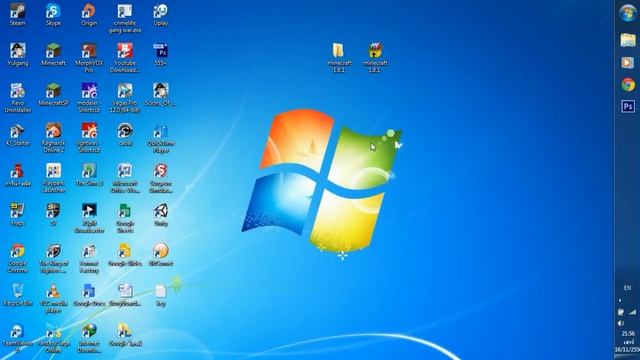This screenshot has height=360, width=640.
Task: Open the Google Slides shortcut
Action: click(x=125, y=254)
